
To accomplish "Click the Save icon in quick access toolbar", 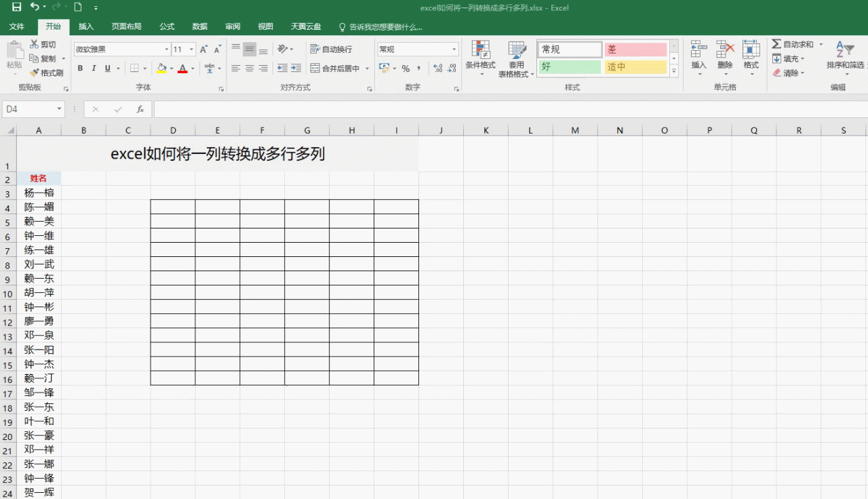I will (x=16, y=7).
